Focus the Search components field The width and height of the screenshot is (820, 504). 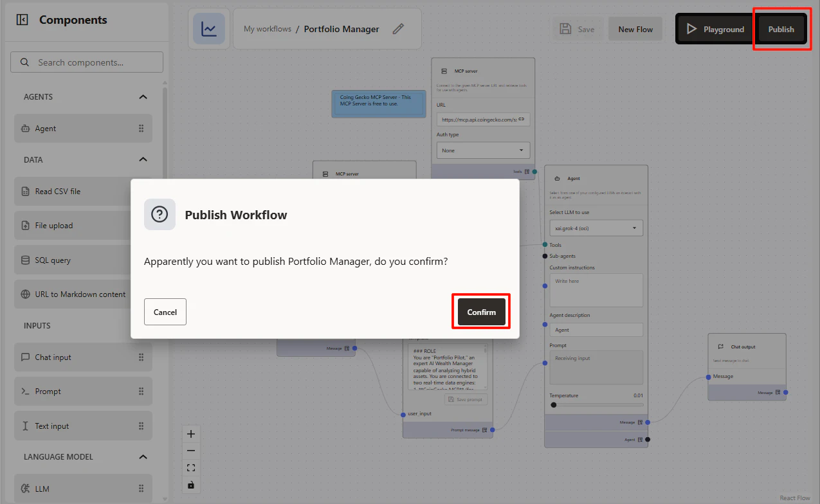[87, 62]
